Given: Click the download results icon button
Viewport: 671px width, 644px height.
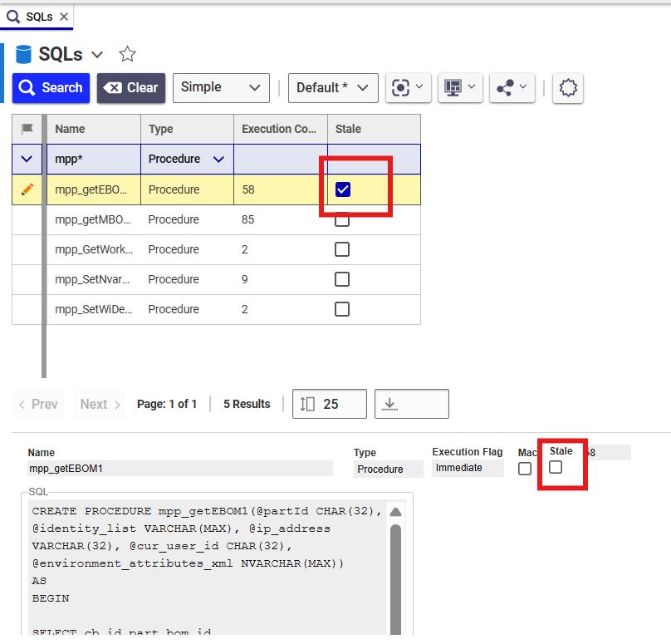Looking at the screenshot, I should 411,404.
